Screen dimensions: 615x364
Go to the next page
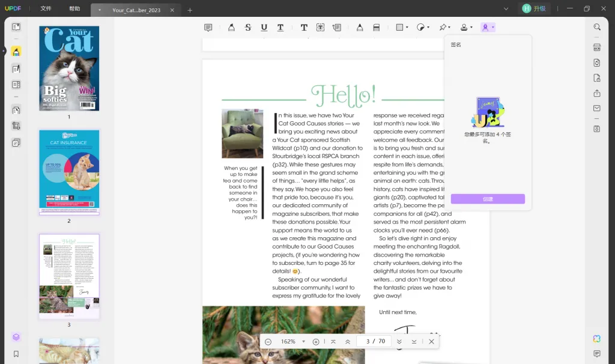399,342
